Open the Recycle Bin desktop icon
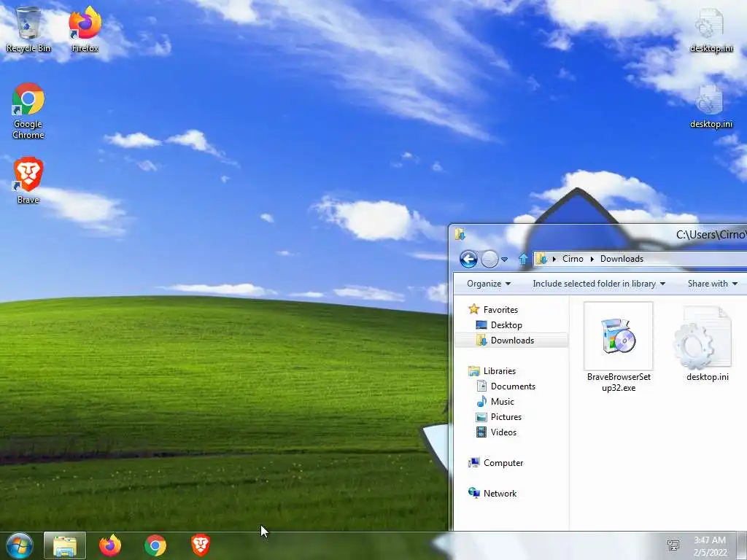This screenshot has height=560, width=747. pyautogui.click(x=28, y=29)
